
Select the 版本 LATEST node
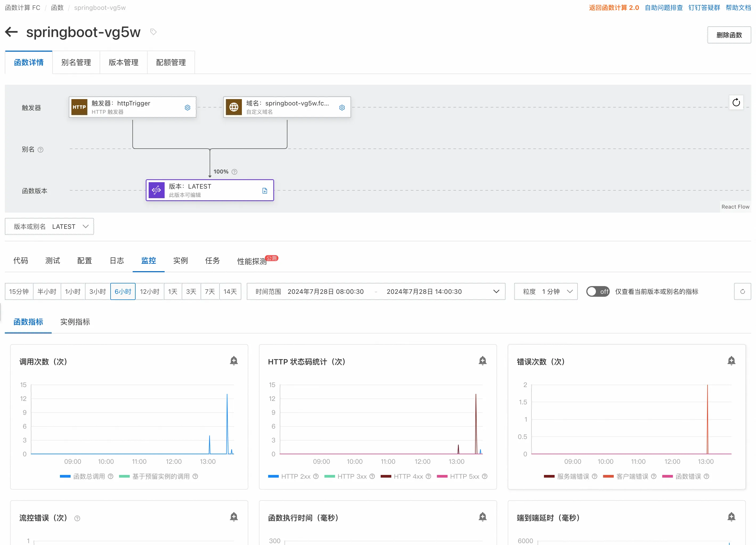tap(210, 190)
